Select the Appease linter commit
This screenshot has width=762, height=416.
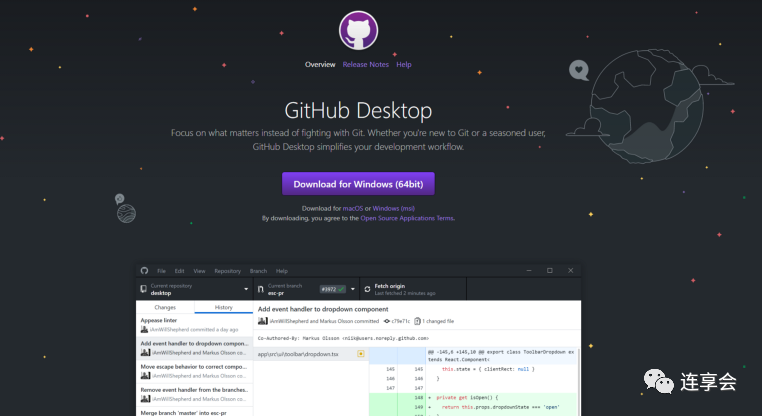tap(194, 325)
